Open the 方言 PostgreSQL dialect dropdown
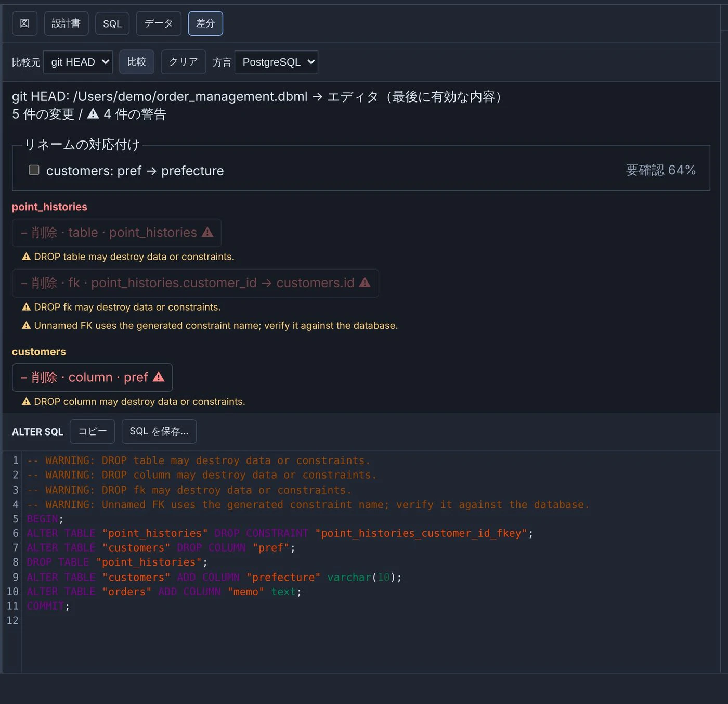This screenshot has width=728, height=704. pos(276,62)
